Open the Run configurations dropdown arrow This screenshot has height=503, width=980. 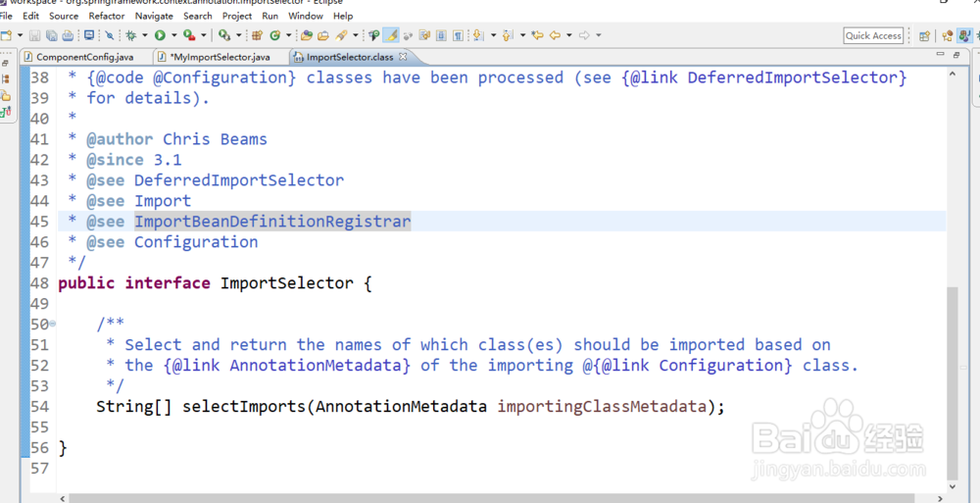click(x=173, y=35)
